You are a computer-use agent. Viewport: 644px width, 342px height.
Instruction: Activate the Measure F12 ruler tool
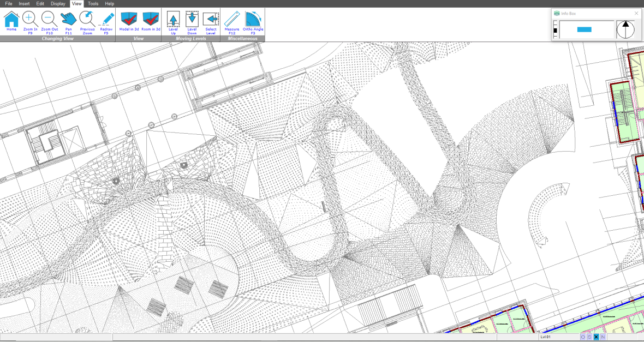click(x=232, y=22)
